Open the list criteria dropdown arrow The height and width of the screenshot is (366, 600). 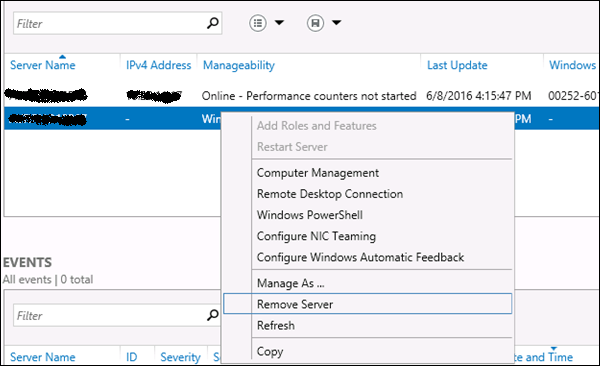pos(279,23)
